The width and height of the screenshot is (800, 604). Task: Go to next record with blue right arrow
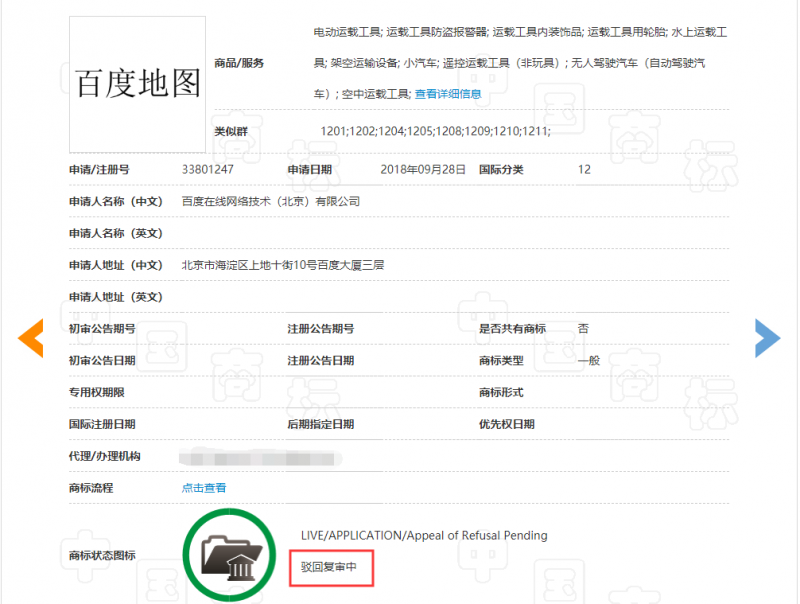pos(768,338)
